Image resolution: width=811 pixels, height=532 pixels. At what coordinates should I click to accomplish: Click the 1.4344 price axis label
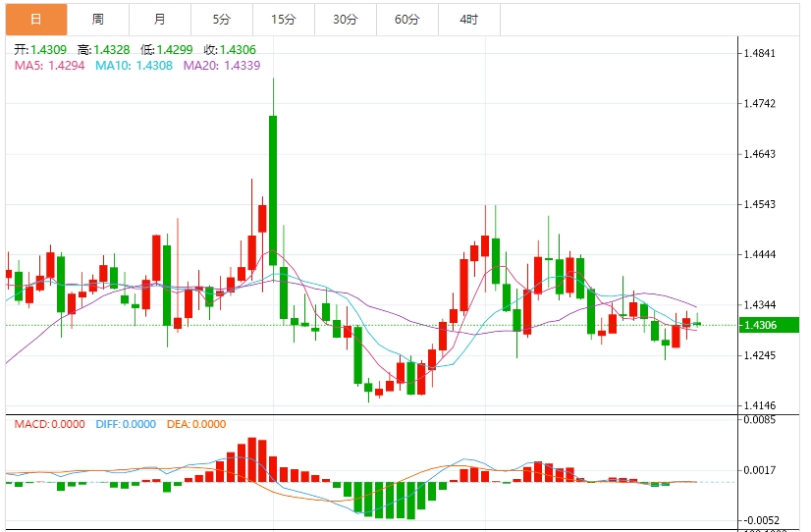click(759, 305)
